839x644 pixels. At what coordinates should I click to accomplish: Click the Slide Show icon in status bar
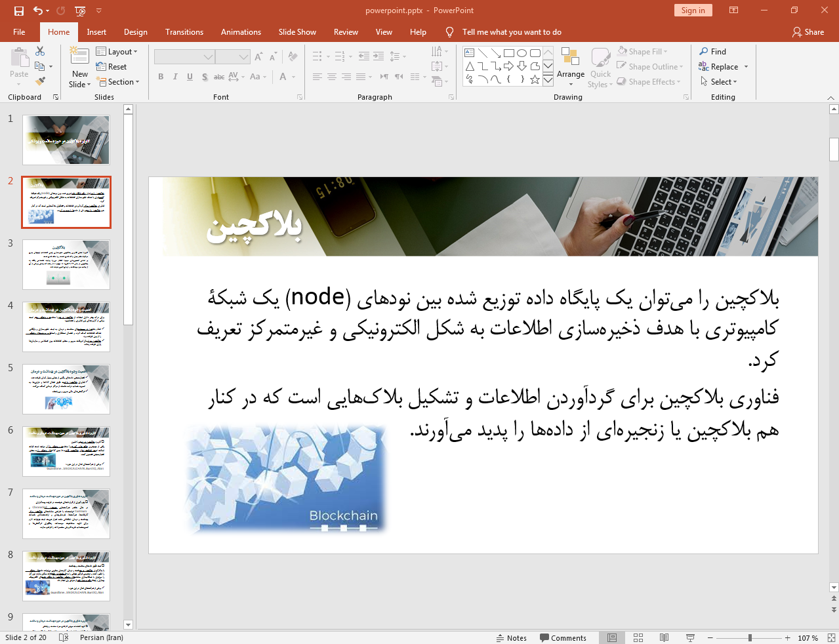point(690,637)
